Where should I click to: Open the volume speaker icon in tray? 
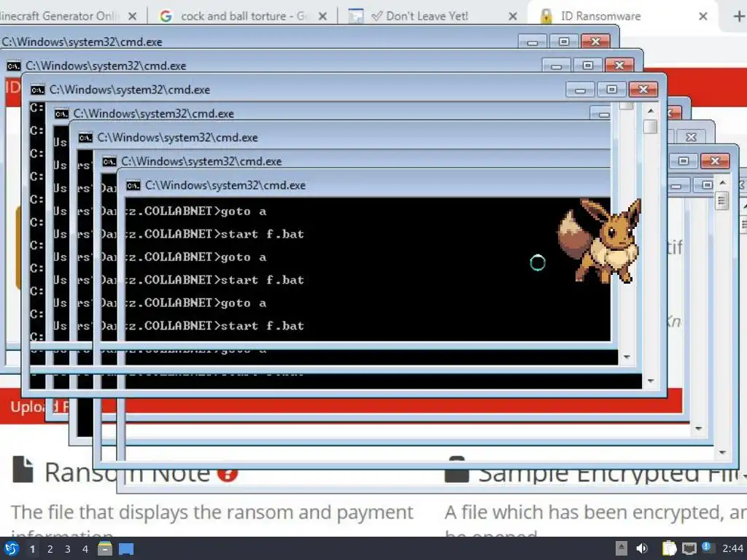click(x=642, y=548)
